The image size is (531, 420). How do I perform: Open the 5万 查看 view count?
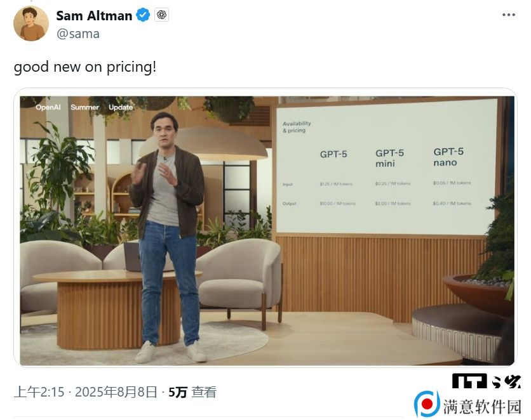(x=192, y=392)
